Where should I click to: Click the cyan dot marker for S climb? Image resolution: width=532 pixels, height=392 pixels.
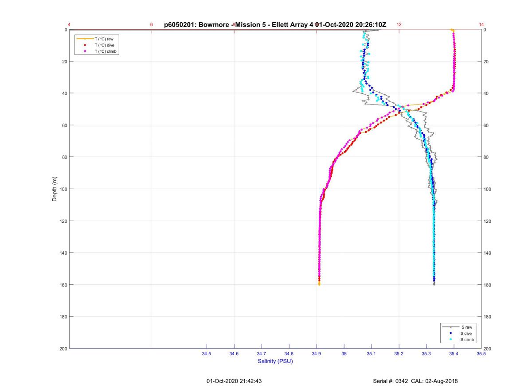[450, 339]
